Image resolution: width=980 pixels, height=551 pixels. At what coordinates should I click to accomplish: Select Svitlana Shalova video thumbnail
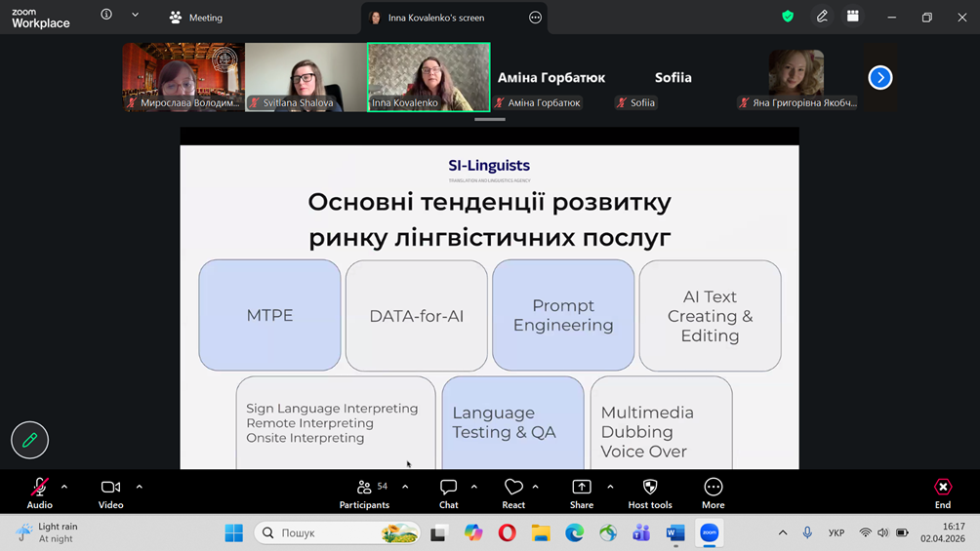306,77
